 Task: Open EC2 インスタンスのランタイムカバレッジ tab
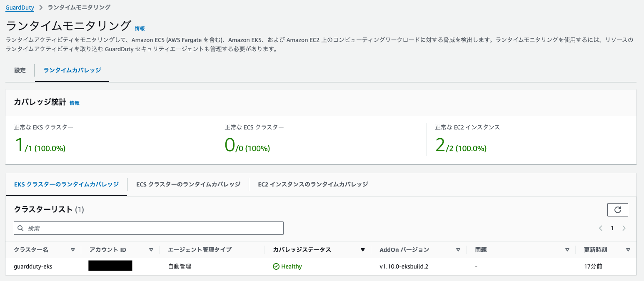(313, 184)
